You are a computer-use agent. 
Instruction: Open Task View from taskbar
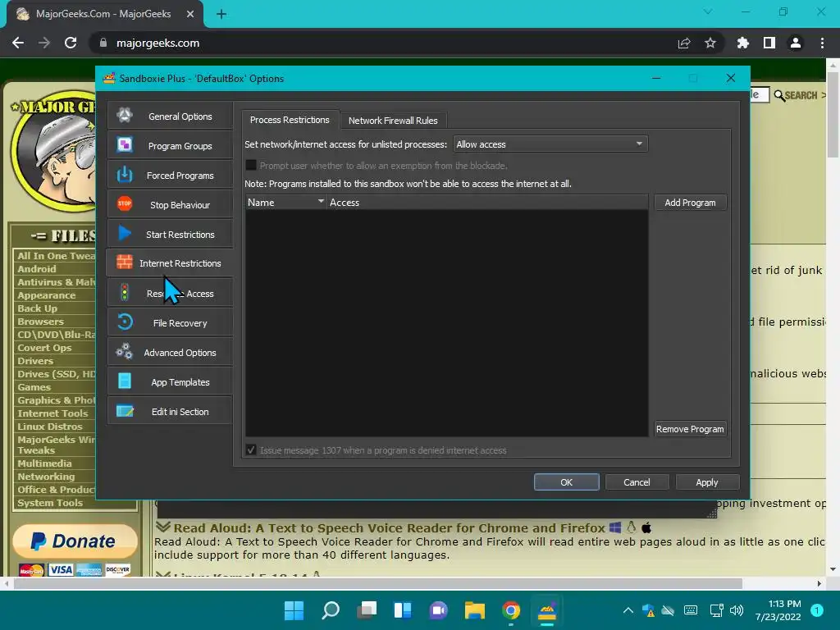point(367,610)
